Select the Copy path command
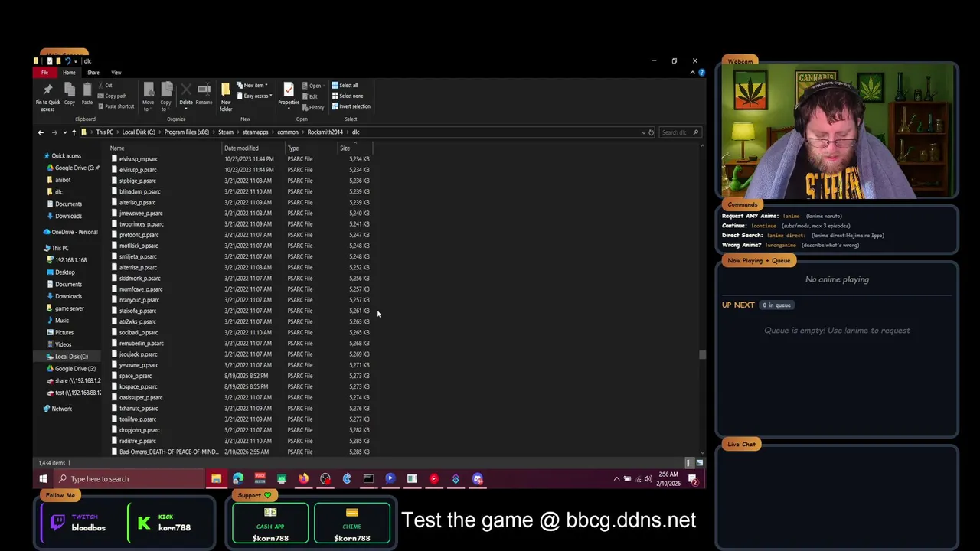The width and height of the screenshot is (980, 551). [113, 96]
